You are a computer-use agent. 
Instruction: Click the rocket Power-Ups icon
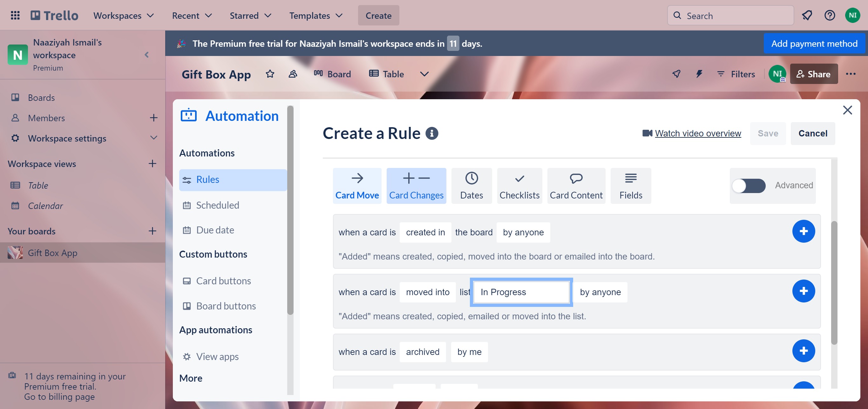click(x=676, y=74)
